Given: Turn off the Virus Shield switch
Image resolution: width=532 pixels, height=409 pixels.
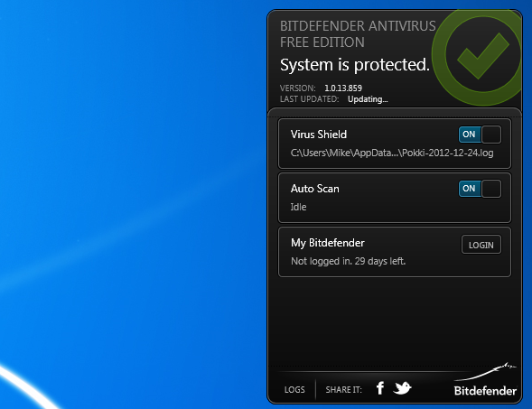Looking at the screenshot, I should pos(480,135).
